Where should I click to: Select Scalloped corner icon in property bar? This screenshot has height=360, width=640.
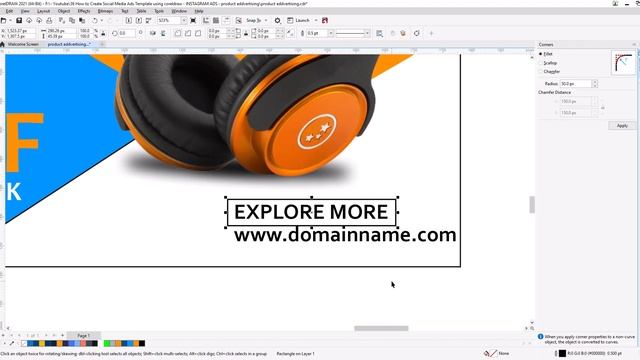coord(188,33)
